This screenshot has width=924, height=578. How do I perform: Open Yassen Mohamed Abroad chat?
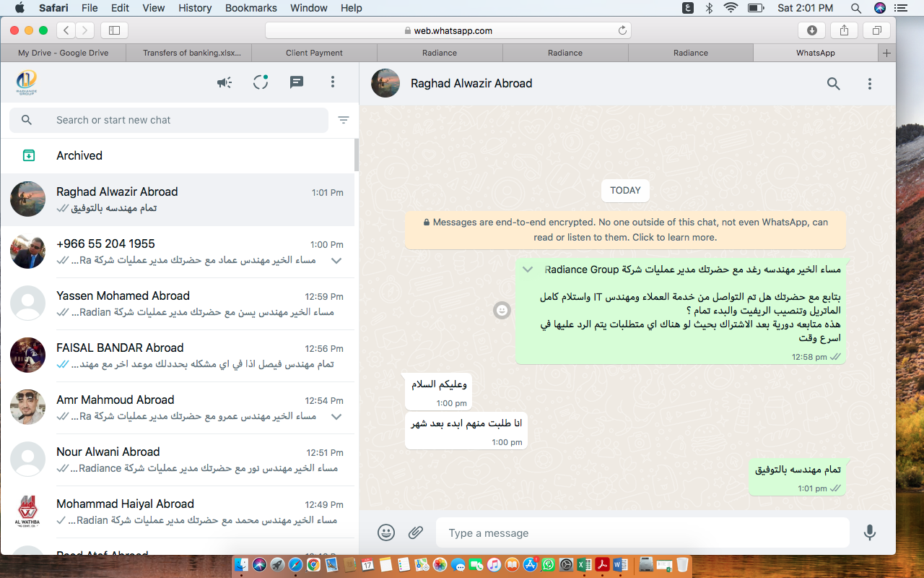(177, 304)
